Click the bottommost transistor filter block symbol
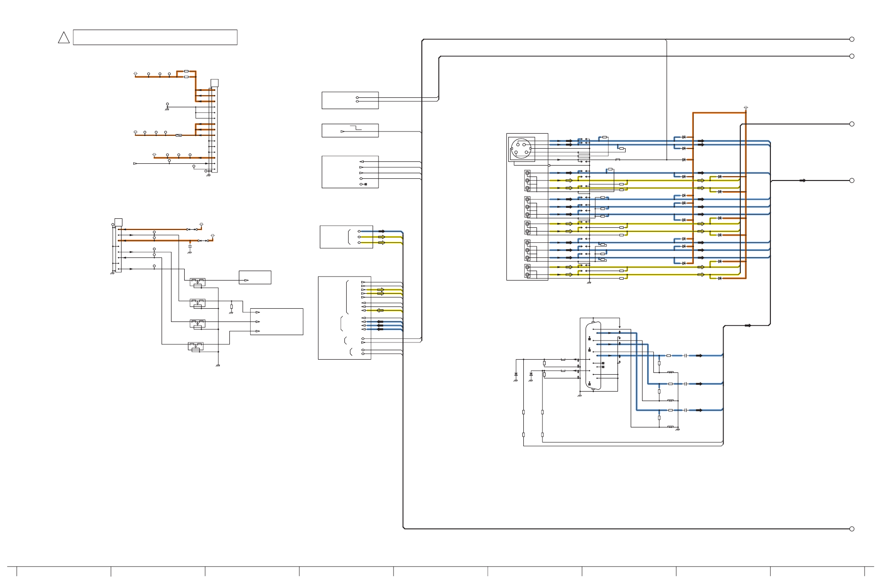This screenshot has height=588, width=875. 196,346
